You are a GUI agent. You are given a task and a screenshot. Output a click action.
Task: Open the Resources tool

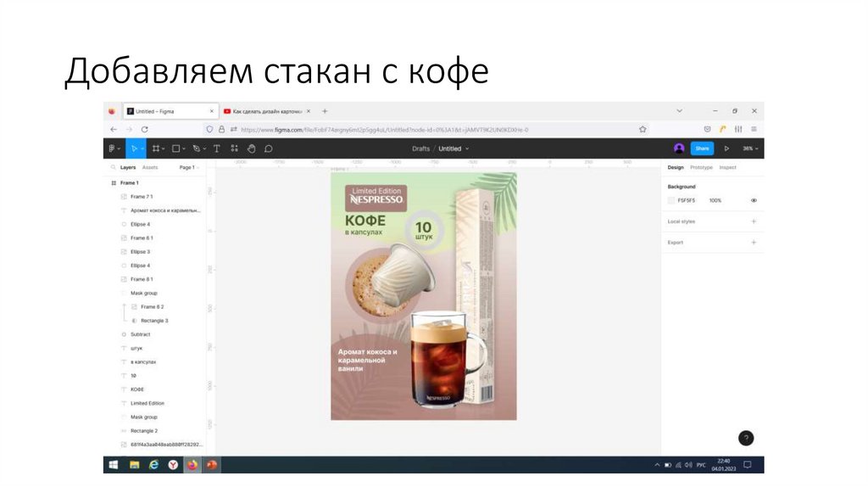(234, 148)
